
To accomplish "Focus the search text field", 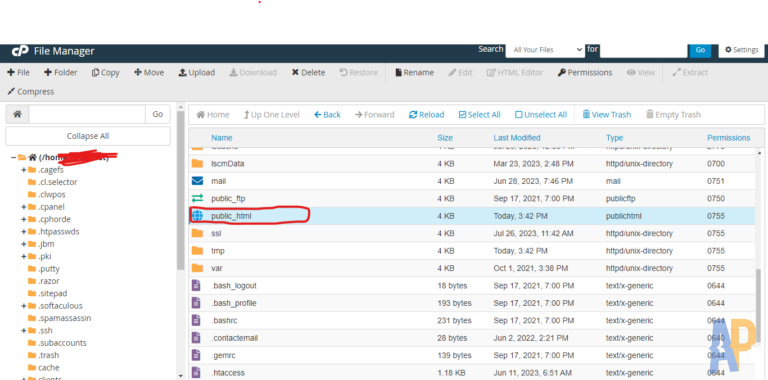I will click(x=644, y=50).
